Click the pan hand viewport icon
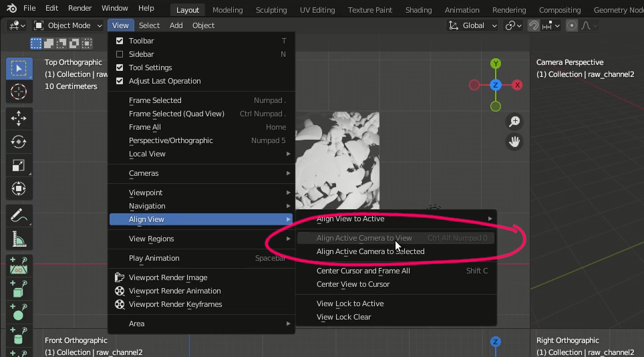The width and height of the screenshot is (644, 357). pyautogui.click(x=514, y=142)
